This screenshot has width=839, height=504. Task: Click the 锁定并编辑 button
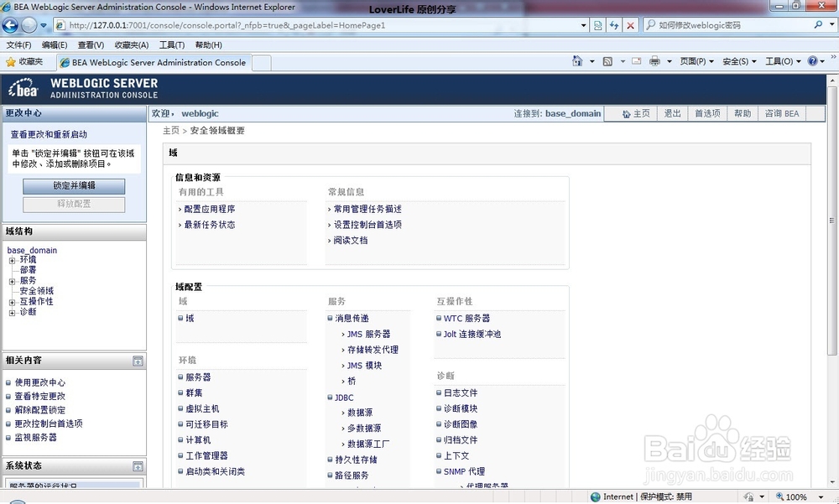pyautogui.click(x=73, y=186)
